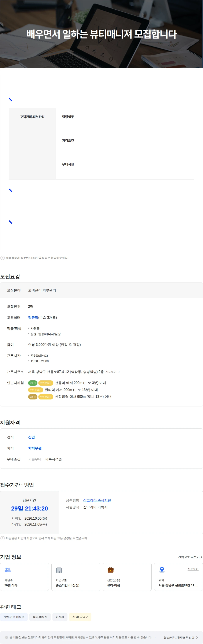Screen dimensions: 203x644
Task: Select the 서울>강남구 tag
Action: click(x=80, y=617)
